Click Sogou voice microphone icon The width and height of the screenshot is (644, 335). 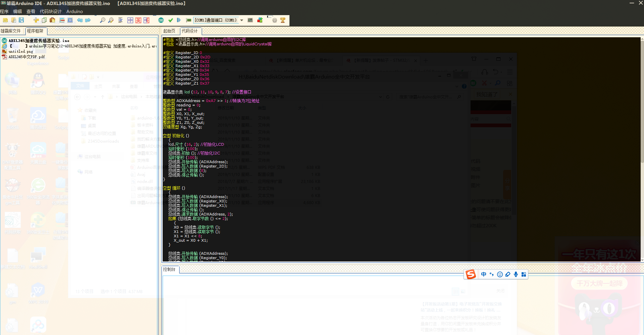(x=516, y=274)
